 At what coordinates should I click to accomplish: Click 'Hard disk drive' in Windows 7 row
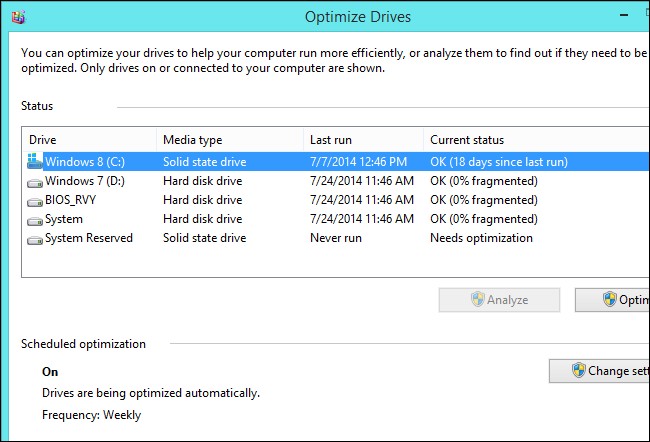(202, 181)
